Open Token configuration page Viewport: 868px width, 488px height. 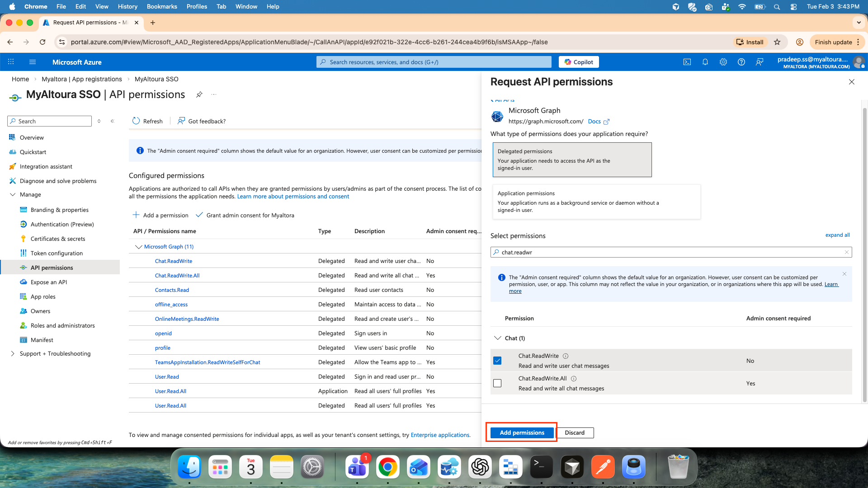pyautogui.click(x=57, y=253)
